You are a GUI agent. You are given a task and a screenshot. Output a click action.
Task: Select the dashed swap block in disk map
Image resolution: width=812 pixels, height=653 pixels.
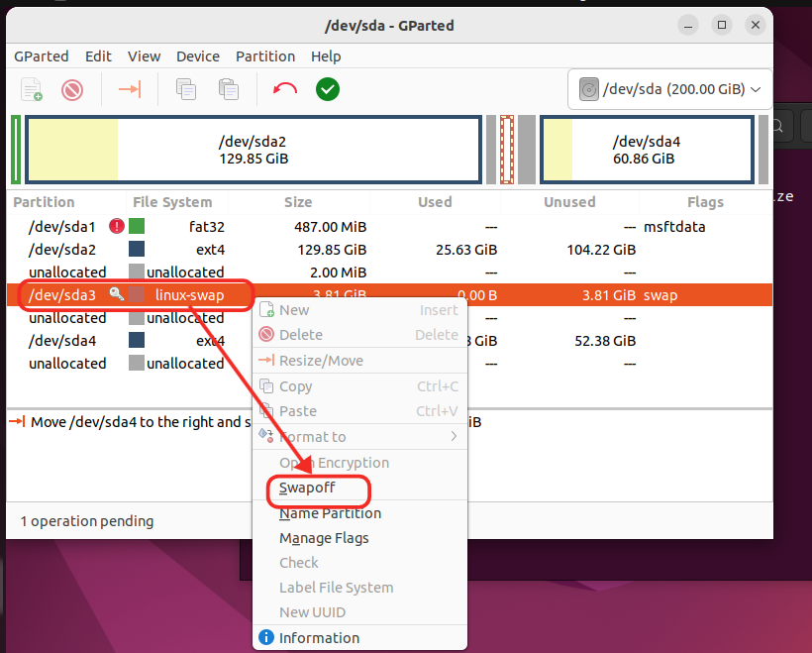(507, 150)
